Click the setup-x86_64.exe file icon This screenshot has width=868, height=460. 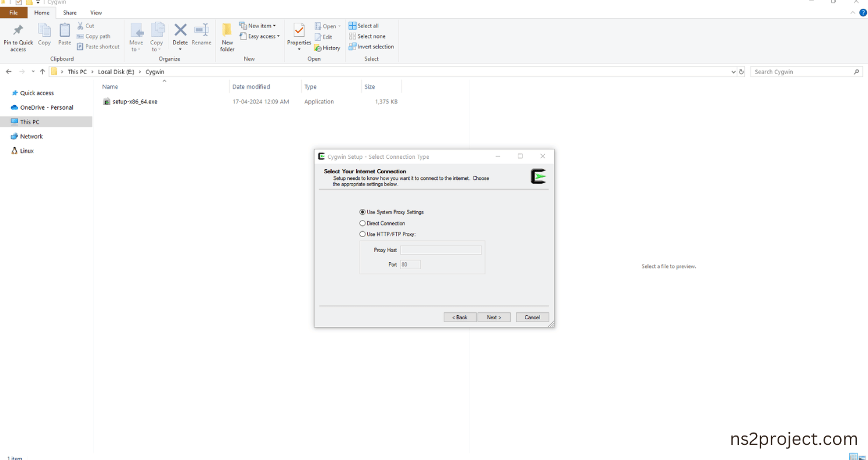click(107, 102)
